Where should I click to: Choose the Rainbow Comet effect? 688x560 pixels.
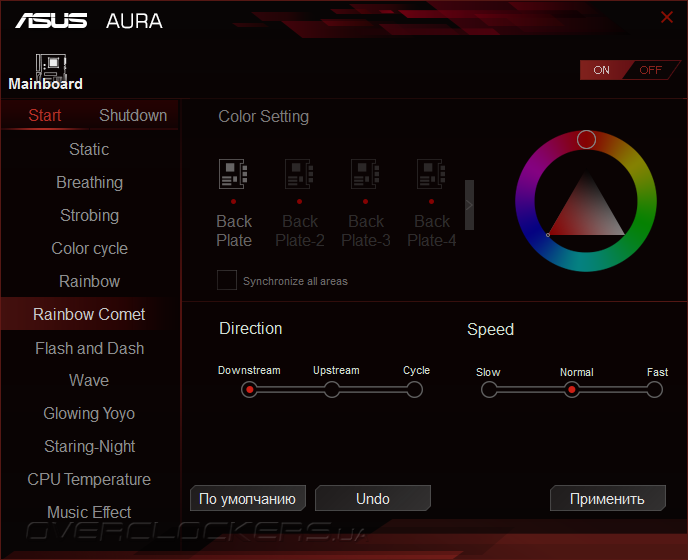coord(89,314)
